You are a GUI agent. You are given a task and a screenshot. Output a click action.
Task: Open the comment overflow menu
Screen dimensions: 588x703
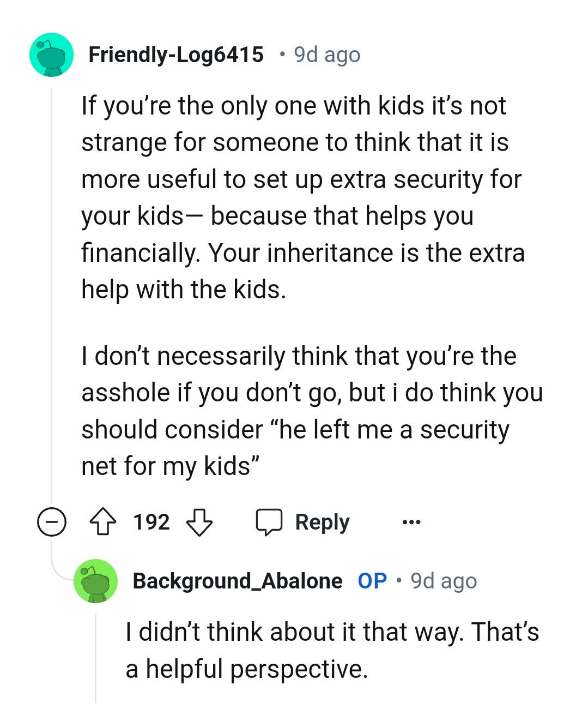[x=411, y=522]
